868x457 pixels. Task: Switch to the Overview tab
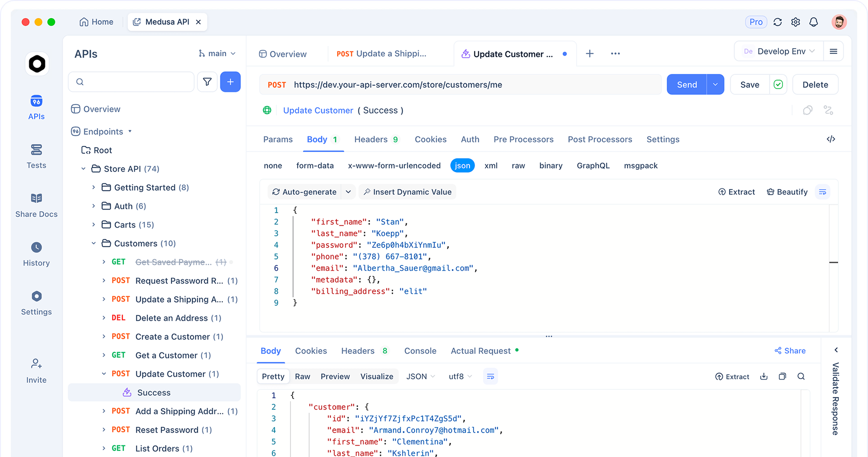tap(283, 54)
